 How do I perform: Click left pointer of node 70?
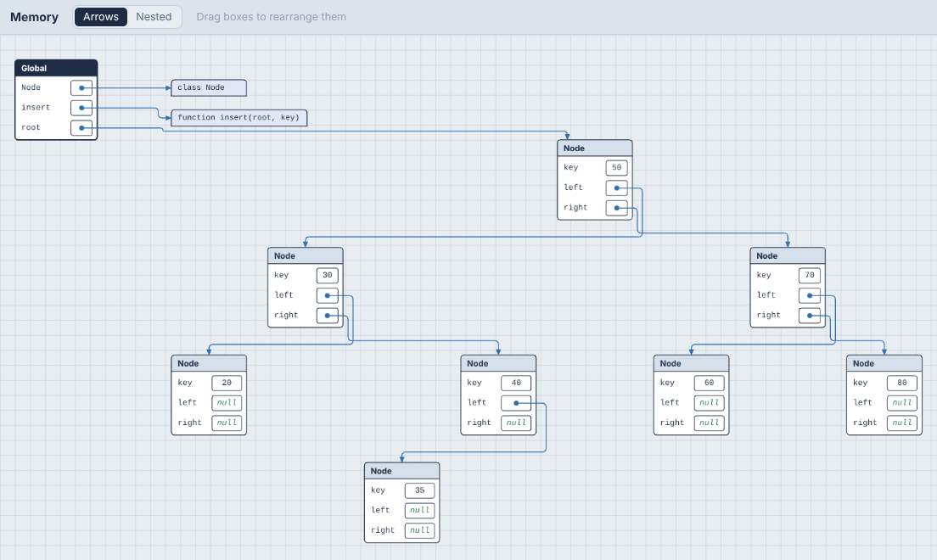[810, 295]
